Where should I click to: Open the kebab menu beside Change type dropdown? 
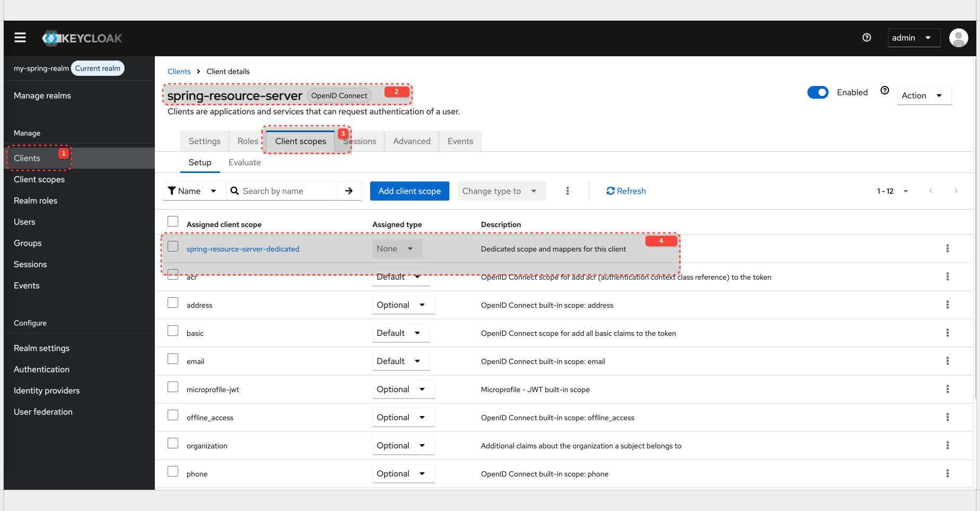567,190
